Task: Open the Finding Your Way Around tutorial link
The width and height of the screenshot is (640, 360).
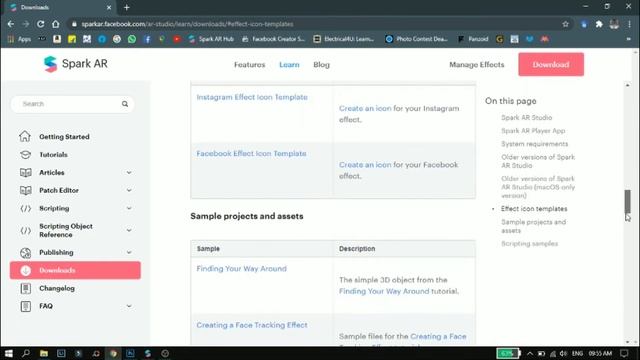Action: pos(384,291)
